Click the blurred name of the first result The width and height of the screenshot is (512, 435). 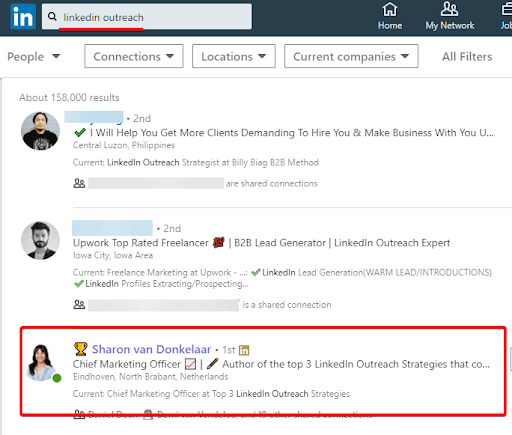tap(94, 118)
